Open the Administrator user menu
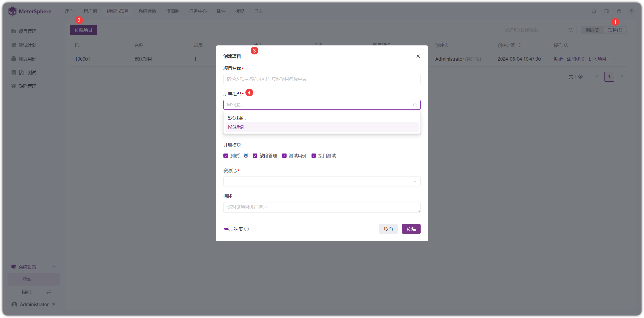The height and width of the screenshot is (318, 644). point(33,304)
